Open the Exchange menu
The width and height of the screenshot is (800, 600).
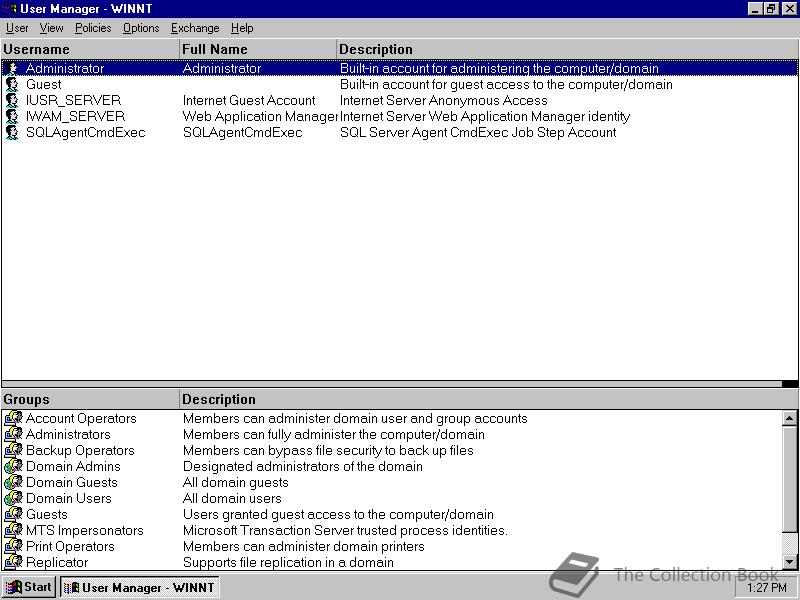pyautogui.click(x=195, y=28)
